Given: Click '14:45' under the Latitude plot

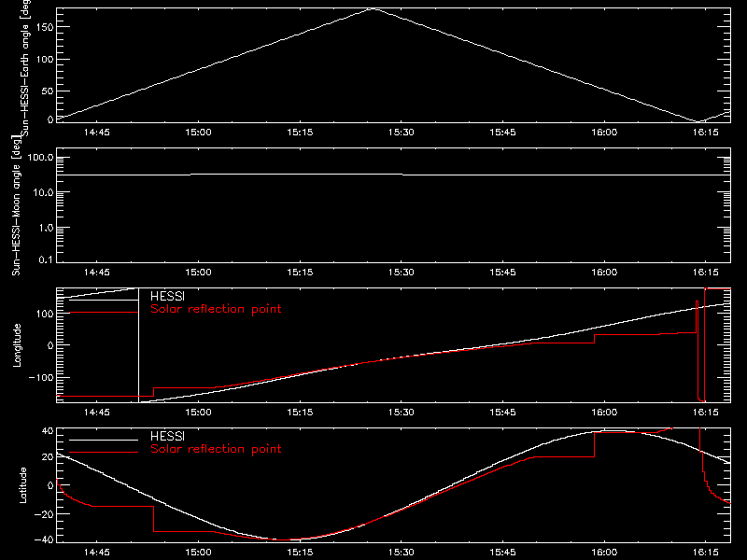Looking at the screenshot, I should click(x=97, y=553).
